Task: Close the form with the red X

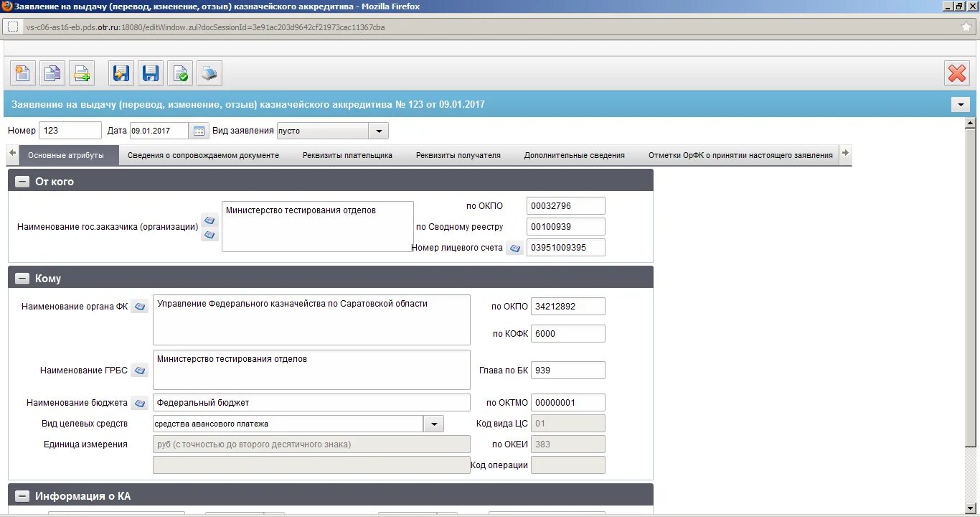Action: tap(957, 73)
